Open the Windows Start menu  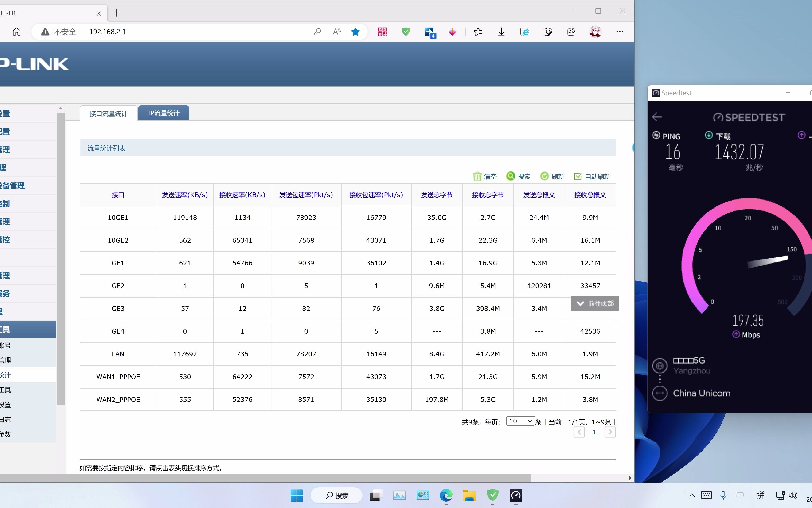click(297, 495)
